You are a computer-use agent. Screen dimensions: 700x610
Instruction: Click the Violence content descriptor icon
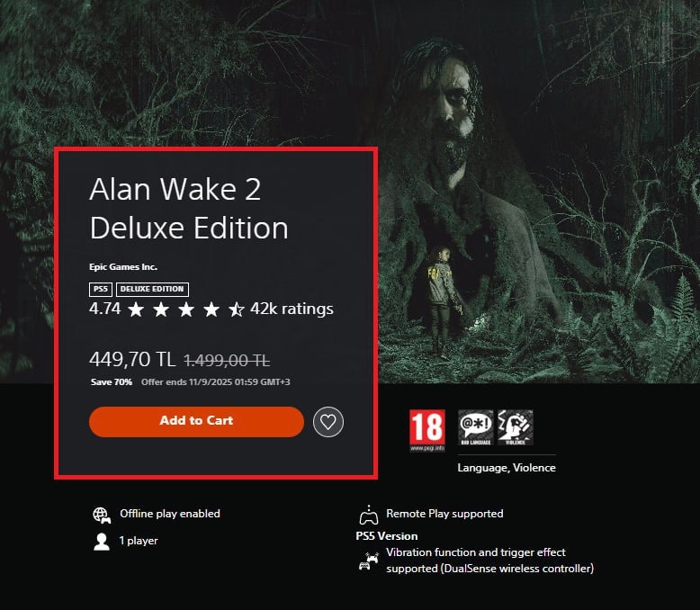[516, 427]
